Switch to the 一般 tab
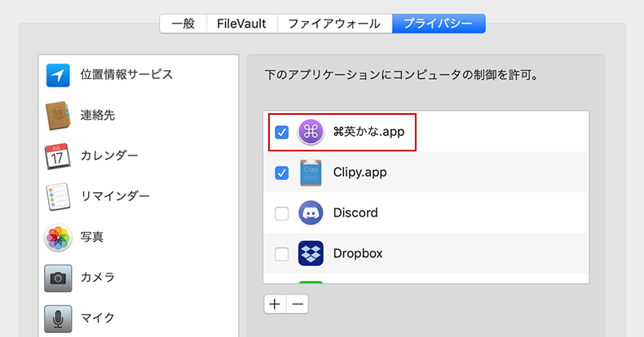 [183, 24]
